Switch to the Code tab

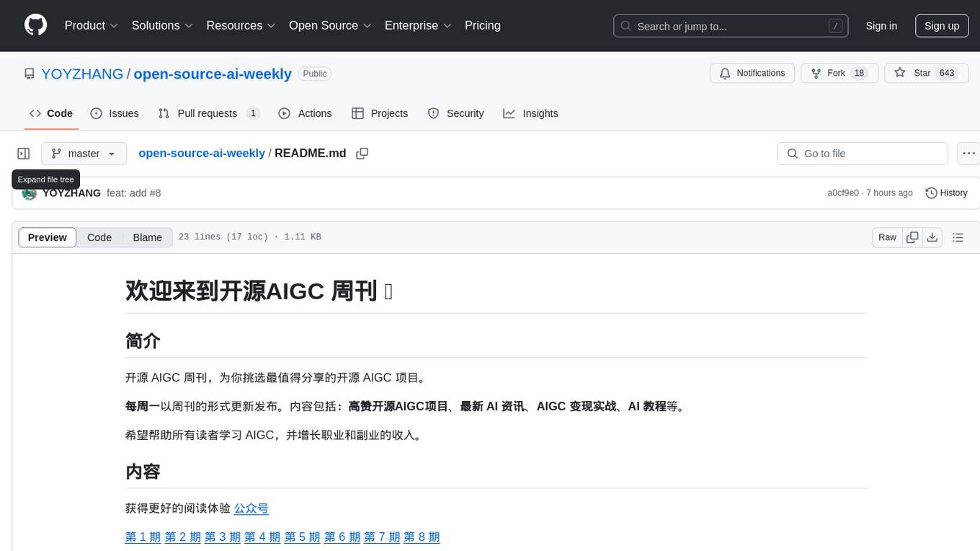click(x=50, y=113)
